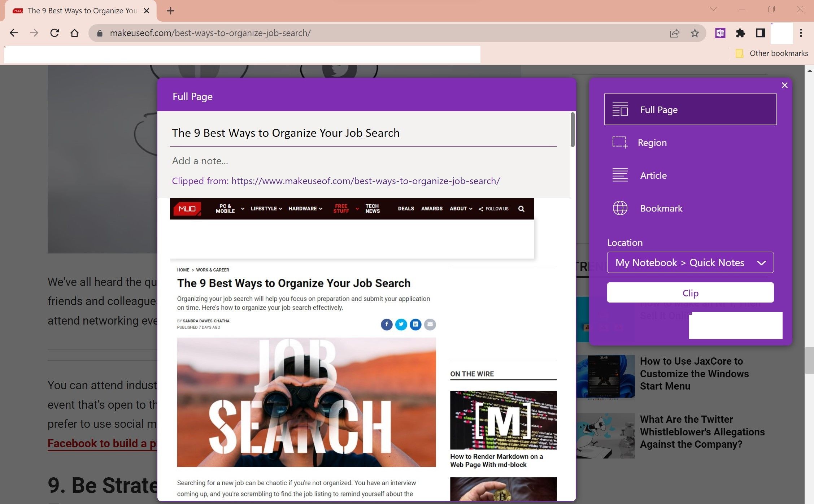View site info via padlock icon
The width and height of the screenshot is (814, 504).
pos(100,33)
